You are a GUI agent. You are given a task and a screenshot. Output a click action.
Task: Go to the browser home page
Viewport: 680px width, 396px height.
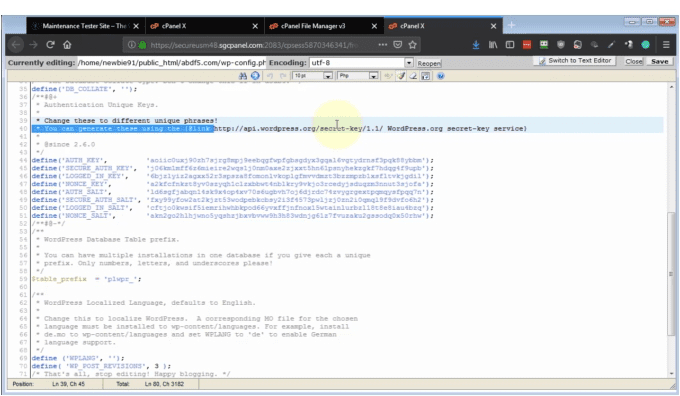click(67, 45)
